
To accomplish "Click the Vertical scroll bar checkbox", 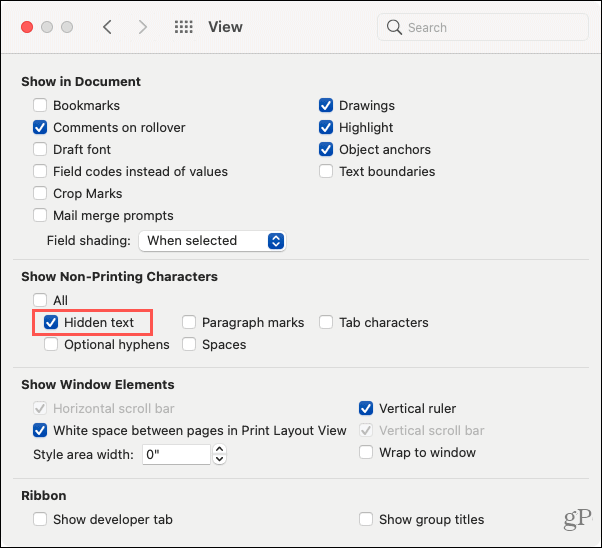I will point(366,430).
